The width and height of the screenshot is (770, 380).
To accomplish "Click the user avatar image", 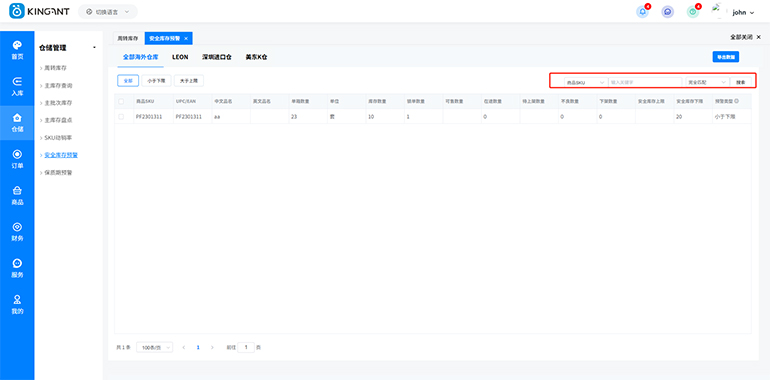I will point(718,11).
